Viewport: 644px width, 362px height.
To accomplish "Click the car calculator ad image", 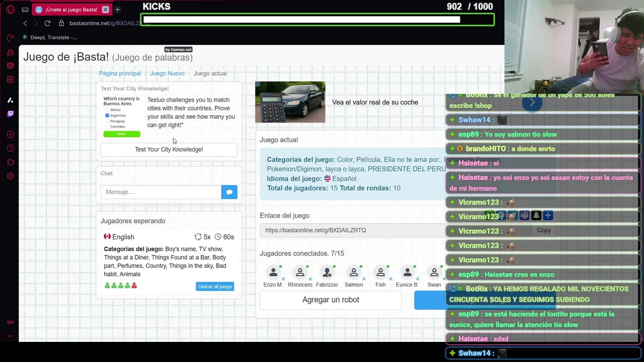I will click(x=290, y=102).
